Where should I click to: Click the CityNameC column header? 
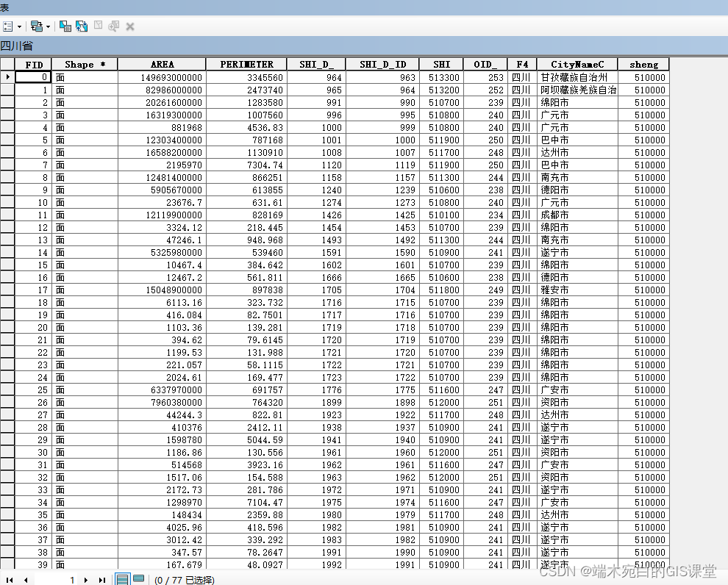coord(577,65)
